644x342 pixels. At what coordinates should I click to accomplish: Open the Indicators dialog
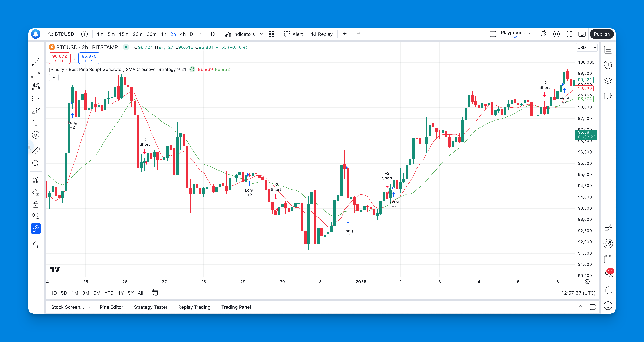pos(240,34)
